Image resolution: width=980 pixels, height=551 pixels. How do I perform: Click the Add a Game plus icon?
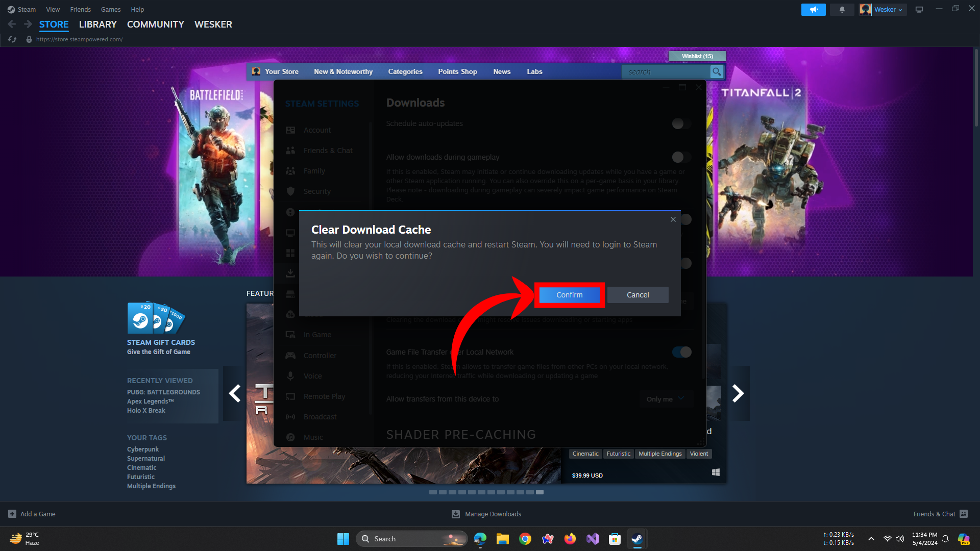(12, 514)
